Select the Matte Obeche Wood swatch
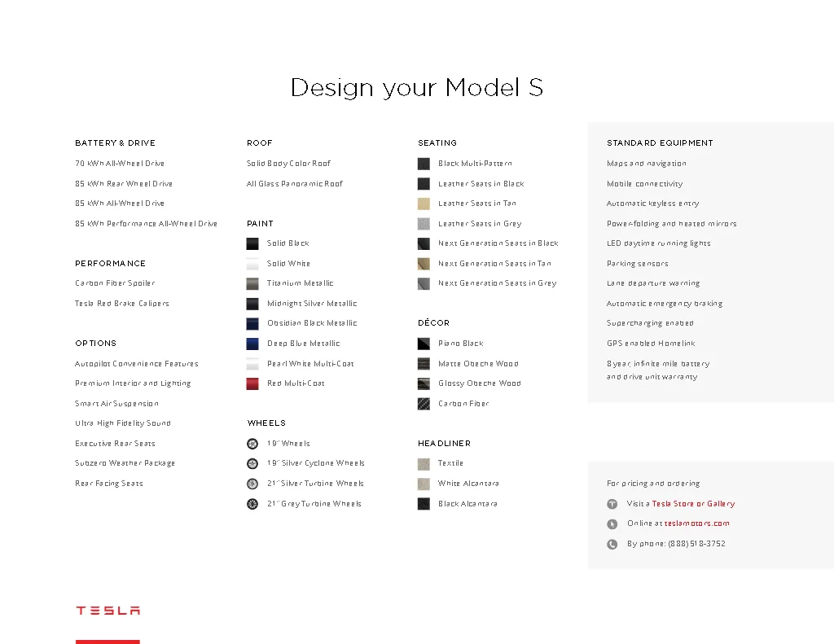This screenshot has height=644, width=834. click(x=424, y=364)
